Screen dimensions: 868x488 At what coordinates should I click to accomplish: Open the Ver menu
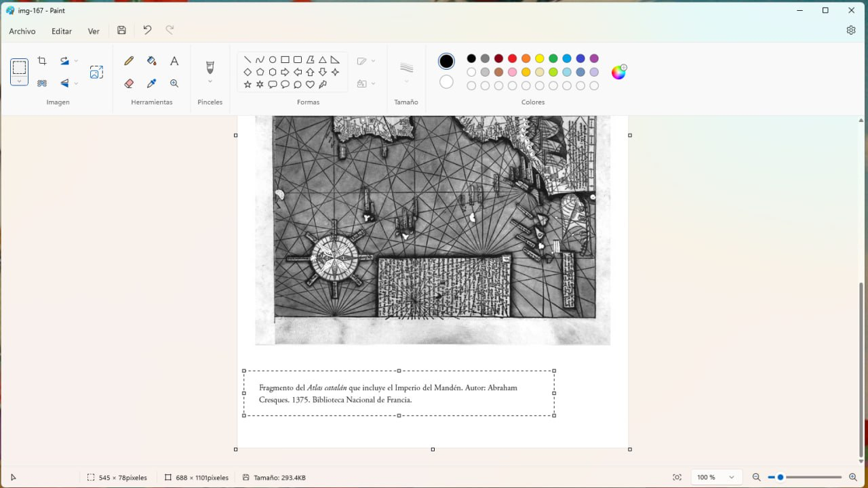94,31
